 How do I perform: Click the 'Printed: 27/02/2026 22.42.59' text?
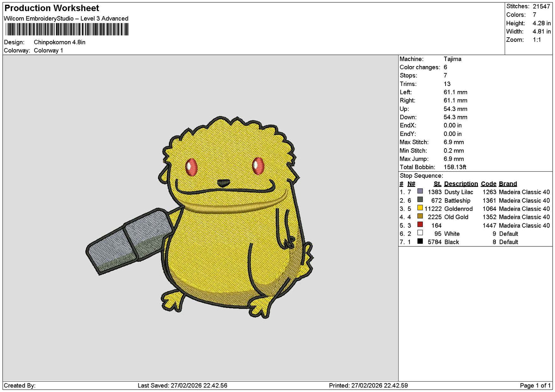[x=368, y=385]
